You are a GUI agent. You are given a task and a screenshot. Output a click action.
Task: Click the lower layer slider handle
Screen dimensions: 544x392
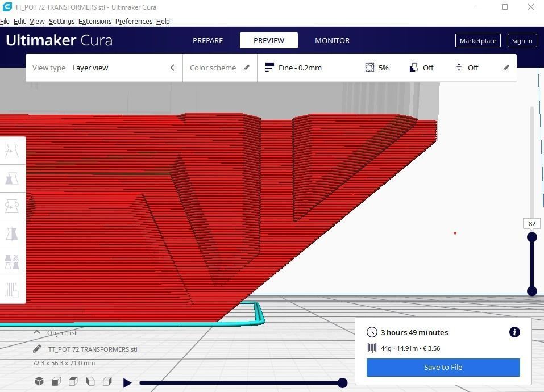coord(532,291)
